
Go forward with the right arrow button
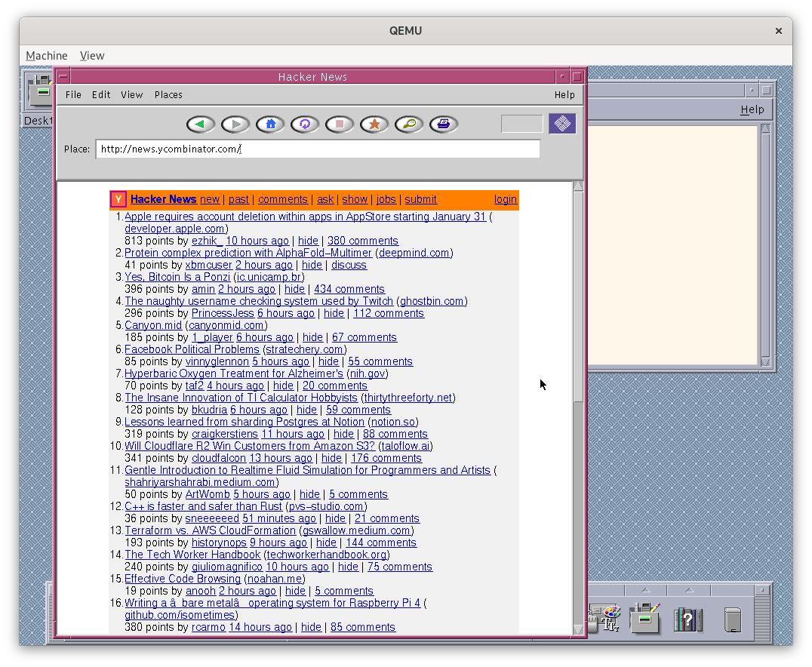click(x=235, y=124)
